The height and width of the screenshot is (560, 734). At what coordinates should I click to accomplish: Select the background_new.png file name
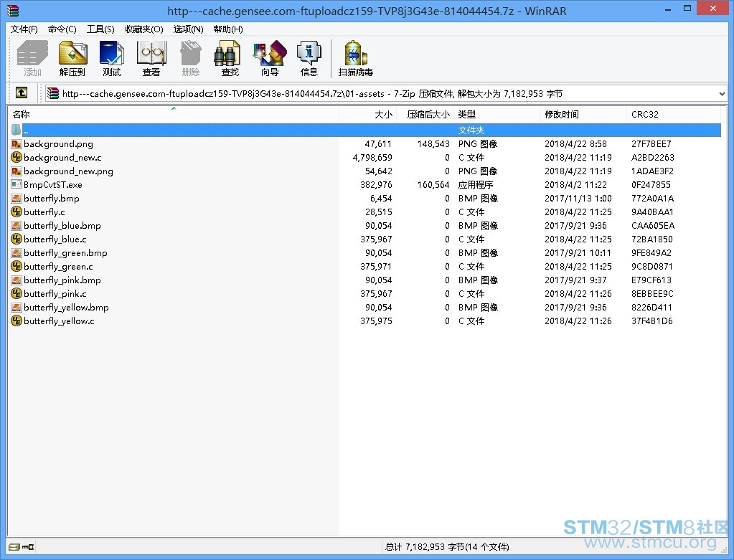point(68,171)
